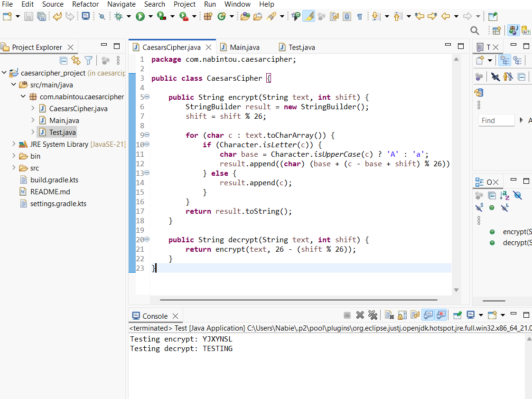This screenshot has width=532, height=399.
Task: Open the Open Console dropdown arrow
Action: pos(503,315)
